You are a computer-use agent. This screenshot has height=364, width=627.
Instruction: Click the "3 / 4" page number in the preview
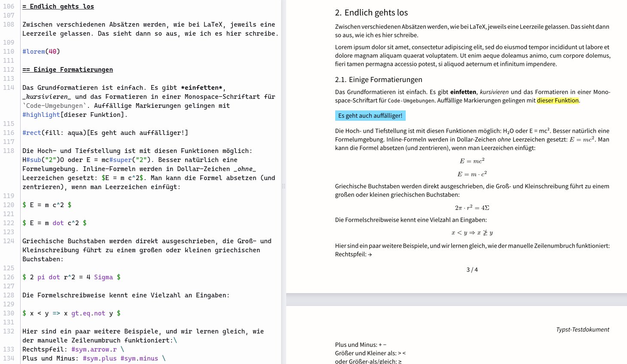point(472,270)
